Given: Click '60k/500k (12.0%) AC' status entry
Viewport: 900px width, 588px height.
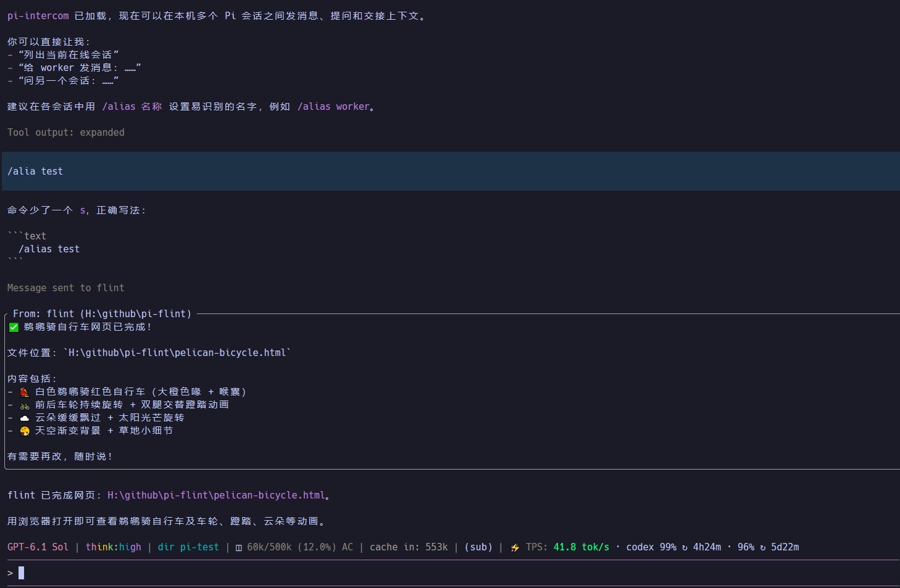Looking at the screenshot, I should (x=300, y=547).
